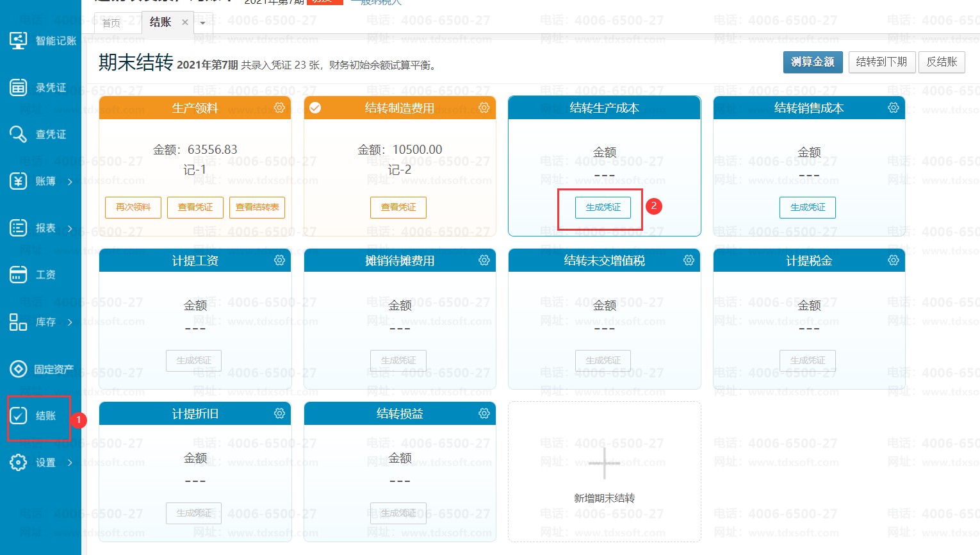Click the 智能记账 sidebar icon

coord(18,40)
